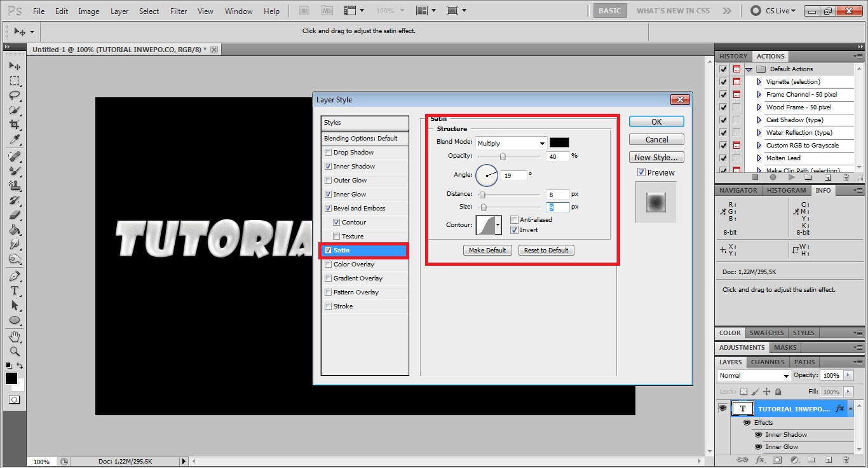Open the Contour picker dropdown arrow
Screen dimensions: 868x468
[x=498, y=224]
